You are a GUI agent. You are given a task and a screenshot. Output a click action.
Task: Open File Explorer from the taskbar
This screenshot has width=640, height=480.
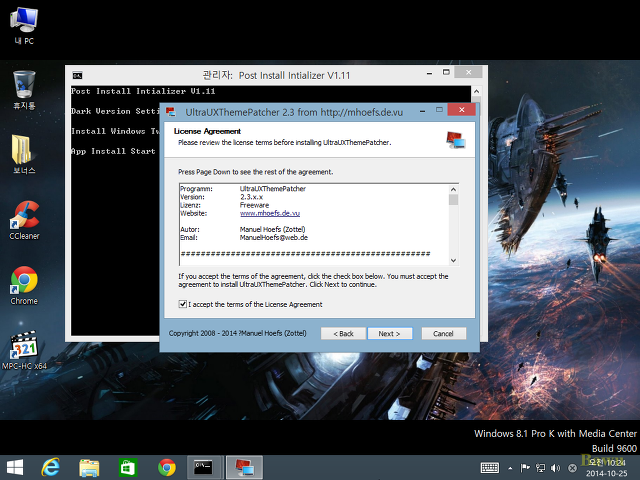[89, 468]
